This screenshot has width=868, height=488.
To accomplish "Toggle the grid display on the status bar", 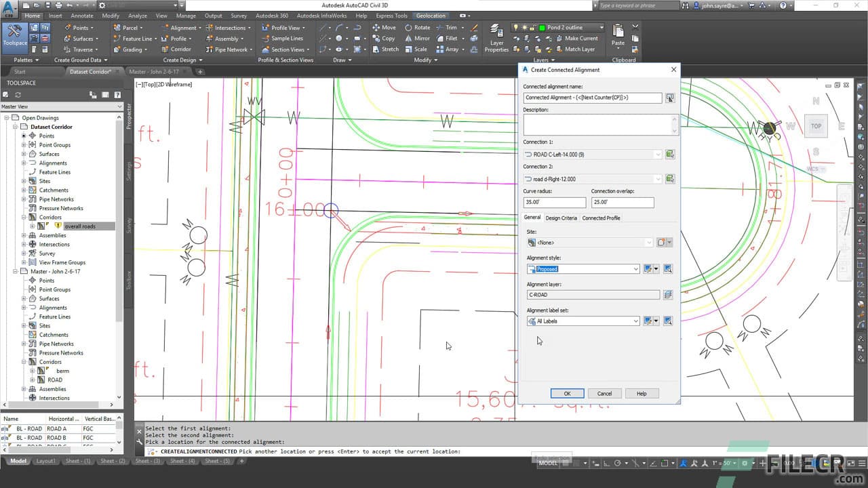I will click(576, 464).
